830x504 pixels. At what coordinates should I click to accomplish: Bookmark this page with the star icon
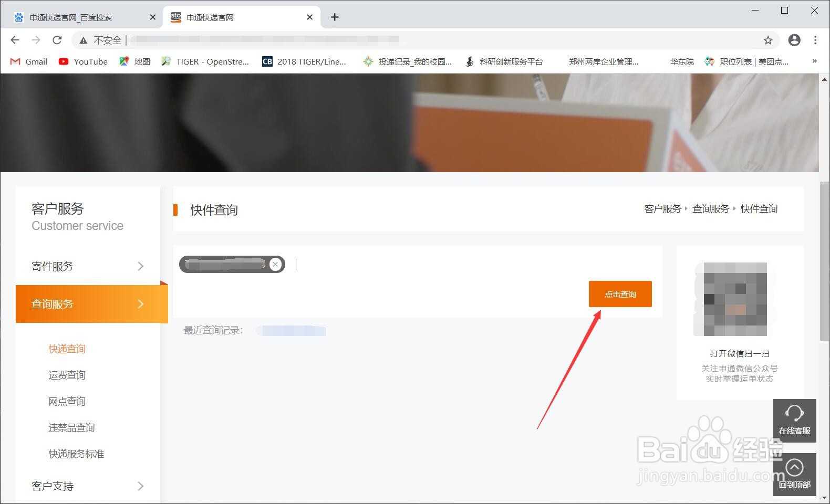point(768,40)
